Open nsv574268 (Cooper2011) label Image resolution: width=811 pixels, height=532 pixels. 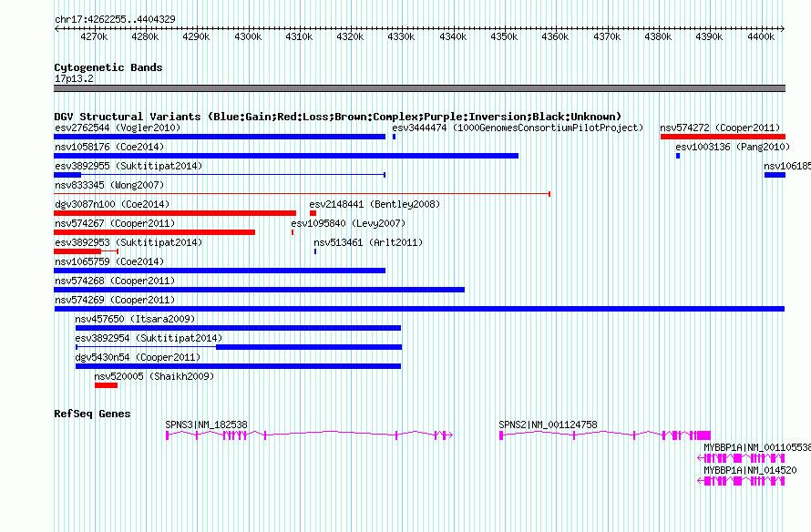[x=115, y=281]
